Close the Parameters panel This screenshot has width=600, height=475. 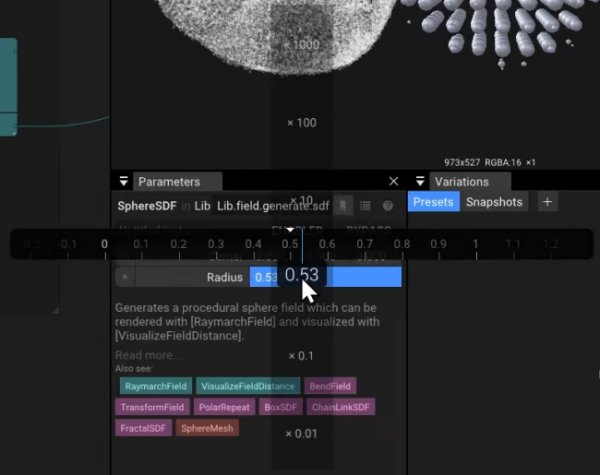(393, 182)
